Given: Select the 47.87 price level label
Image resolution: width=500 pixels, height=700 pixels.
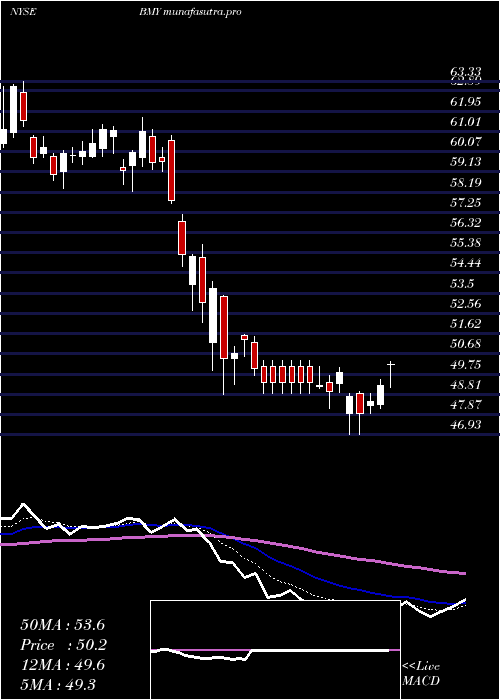Looking at the screenshot, I should pyautogui.click(x=466, y=404).
